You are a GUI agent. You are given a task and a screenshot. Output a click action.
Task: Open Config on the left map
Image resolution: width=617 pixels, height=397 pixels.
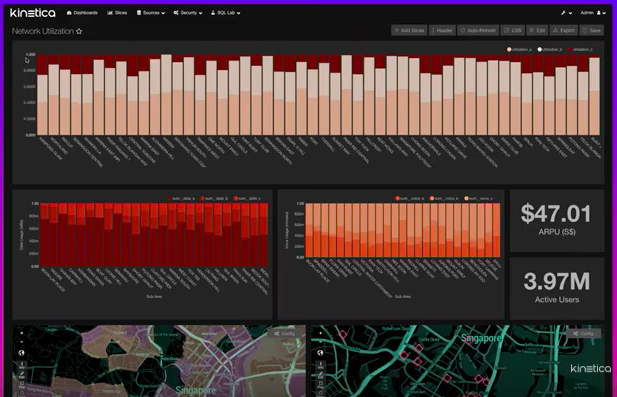tap(284, 333)
